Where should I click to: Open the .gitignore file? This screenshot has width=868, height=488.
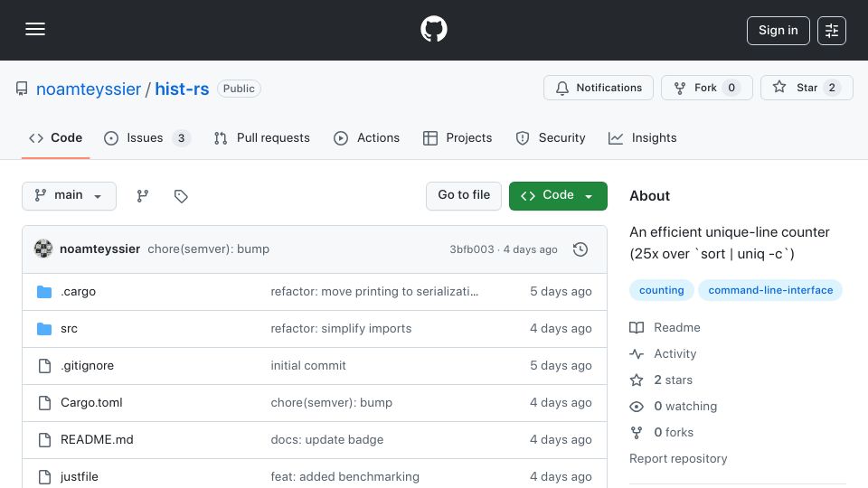point(87,366)
